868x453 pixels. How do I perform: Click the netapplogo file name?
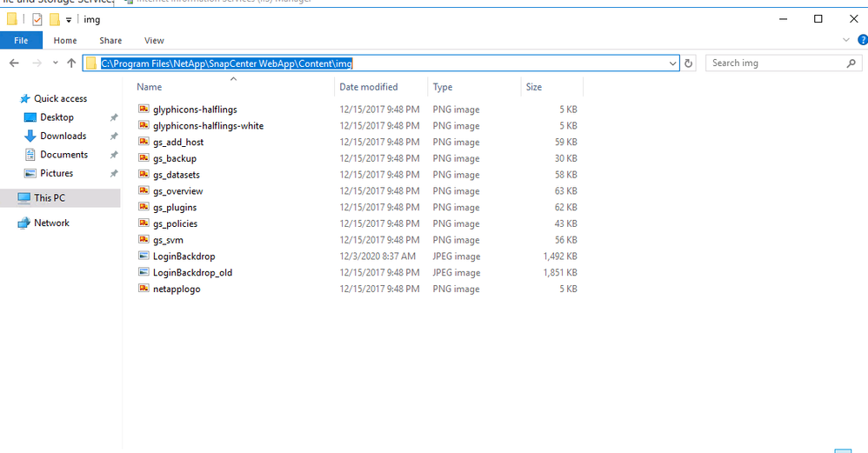pos(177,290)
